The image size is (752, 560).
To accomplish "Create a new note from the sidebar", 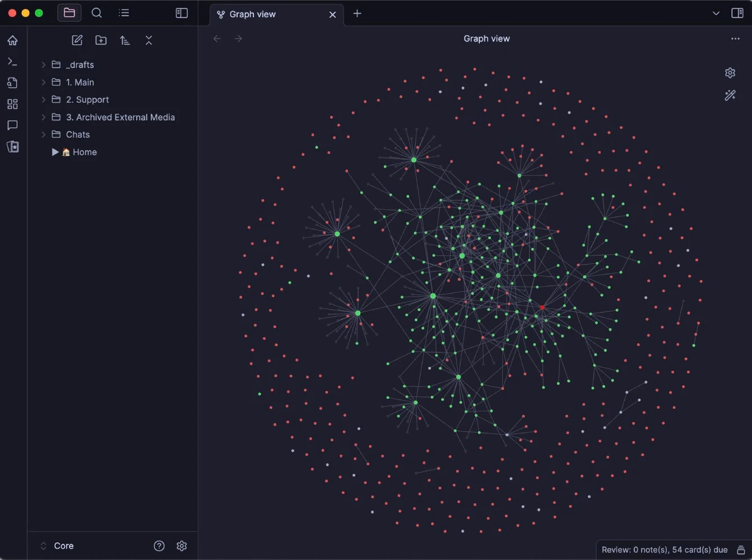I will click(x=77, y=40).
